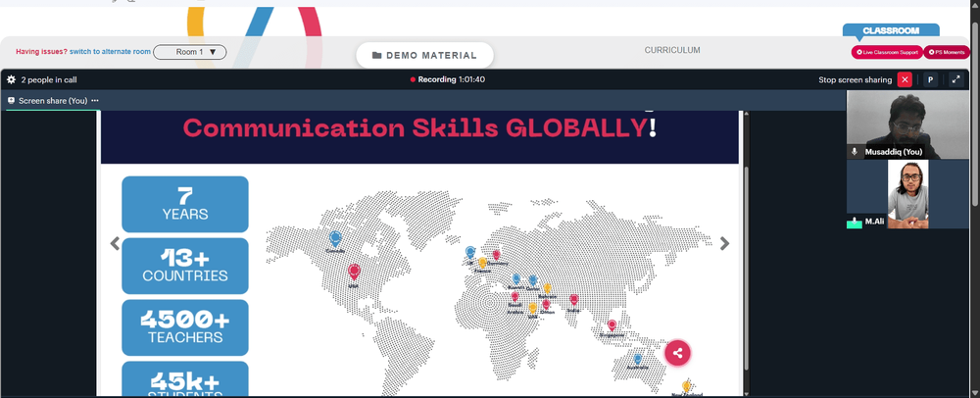Open Live Classroom Support
The width and height of the screenshot is (980, 398).
[x=887, y=53]
